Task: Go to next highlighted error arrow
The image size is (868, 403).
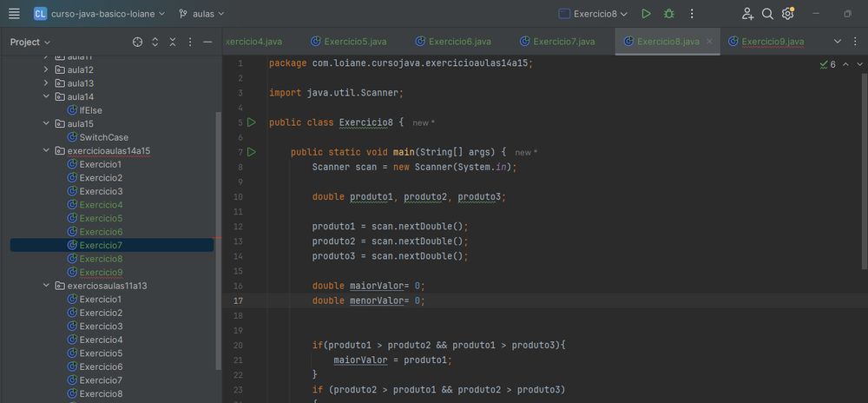Action: 859,65
